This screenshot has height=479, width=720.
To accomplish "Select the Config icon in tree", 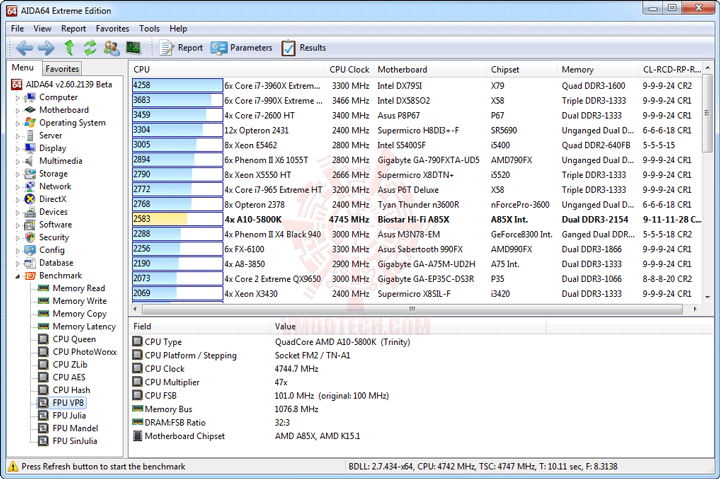I will point(30,250).
